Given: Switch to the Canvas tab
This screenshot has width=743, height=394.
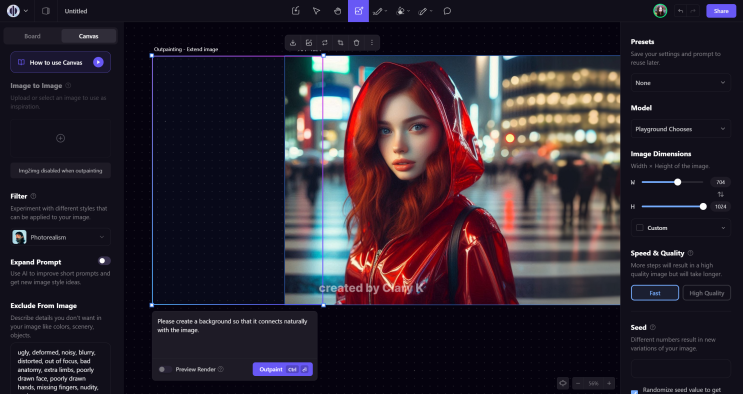Looking at the screenshot, I should click(x=89, y=36).
